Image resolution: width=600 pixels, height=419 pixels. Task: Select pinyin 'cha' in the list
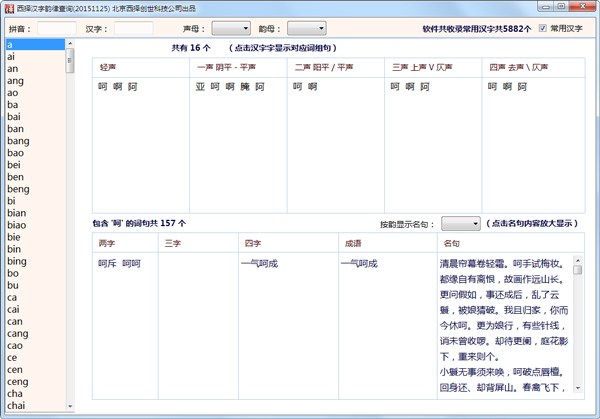tap(35, 394)
